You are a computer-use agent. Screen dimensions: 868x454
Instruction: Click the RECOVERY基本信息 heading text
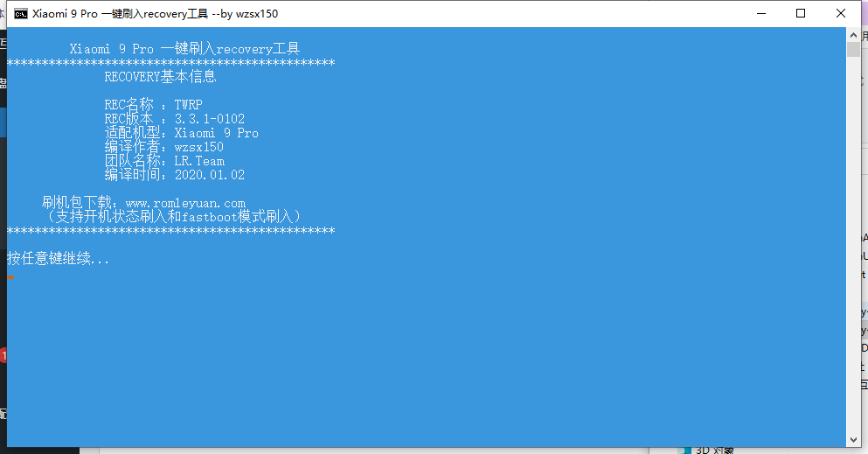coord(161,76)
